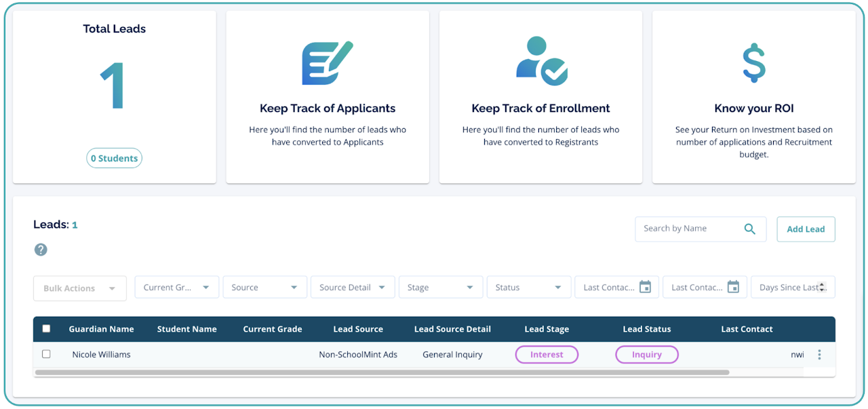Click the search magnifying glass icon
The height and width of the screenshot is (409, 868).
pyautogui.click(x=749, y=229)
